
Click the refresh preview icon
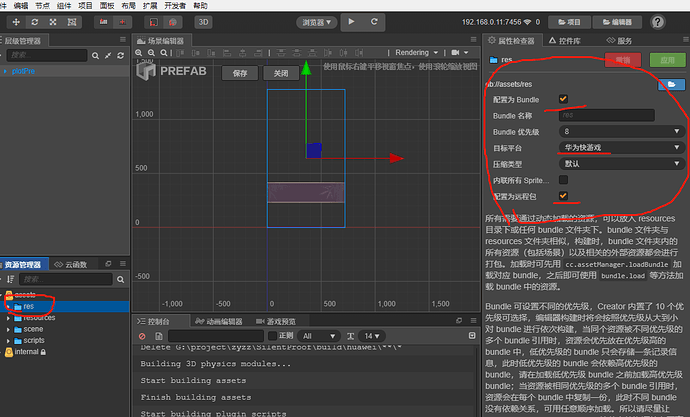click(374, 22)
